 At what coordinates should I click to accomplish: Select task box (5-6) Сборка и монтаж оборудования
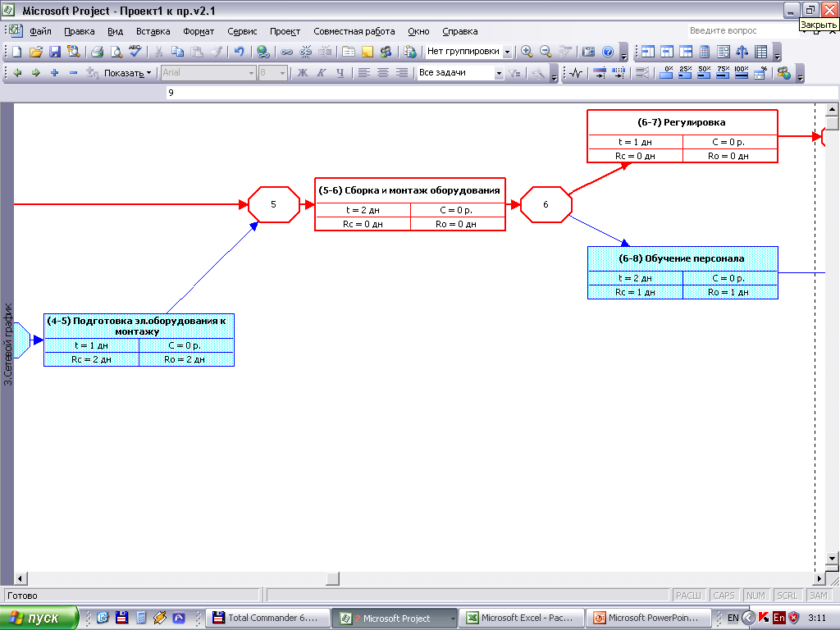tap(410, 204)
